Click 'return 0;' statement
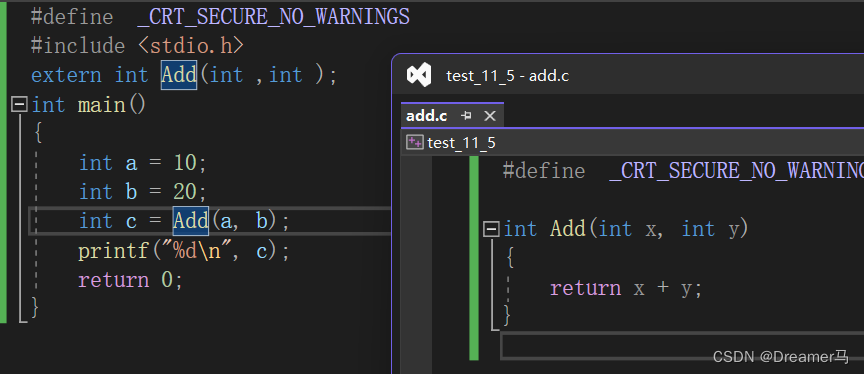864x374 pixels. (130, 280)
